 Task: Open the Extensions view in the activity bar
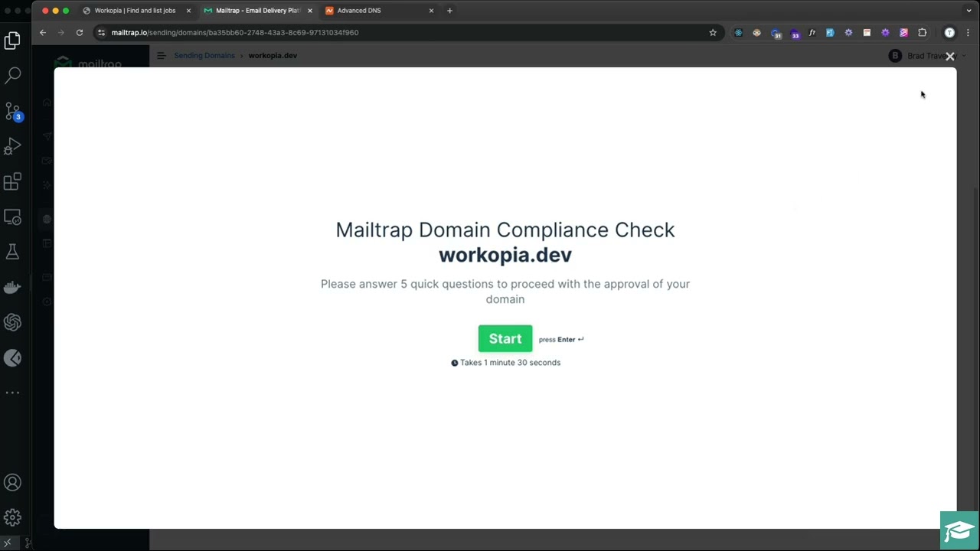[12, 182]
